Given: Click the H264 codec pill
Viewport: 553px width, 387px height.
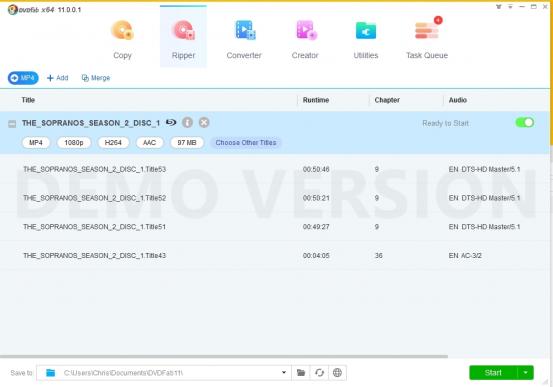Looking at the screenshot, I should 113,143.
